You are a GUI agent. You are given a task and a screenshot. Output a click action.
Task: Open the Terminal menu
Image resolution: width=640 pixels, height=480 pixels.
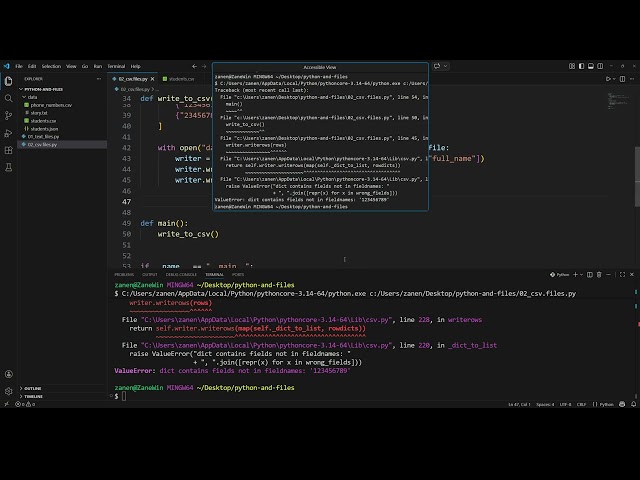(x=116, y=66)
